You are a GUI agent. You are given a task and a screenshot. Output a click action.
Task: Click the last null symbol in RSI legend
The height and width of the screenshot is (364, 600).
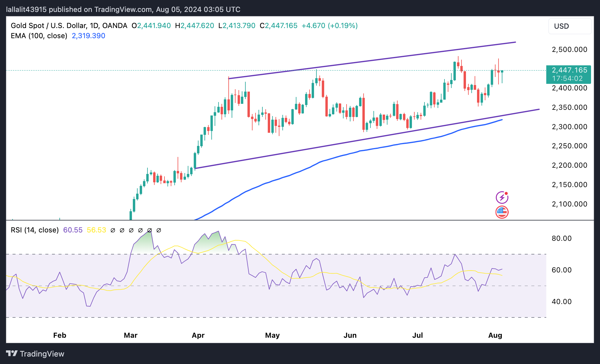pyautogui.click(x=159, y=230)
